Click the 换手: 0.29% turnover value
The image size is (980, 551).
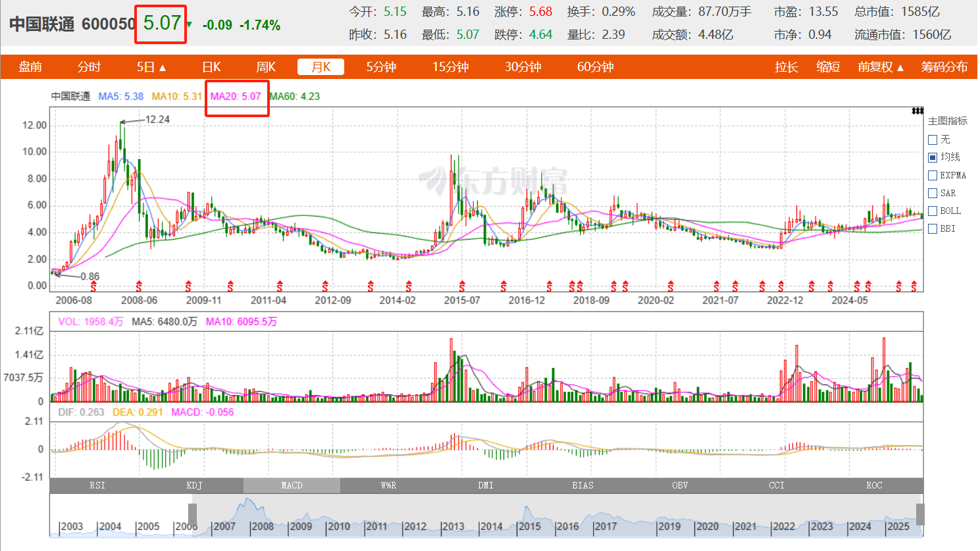click(x=601, y=12)
